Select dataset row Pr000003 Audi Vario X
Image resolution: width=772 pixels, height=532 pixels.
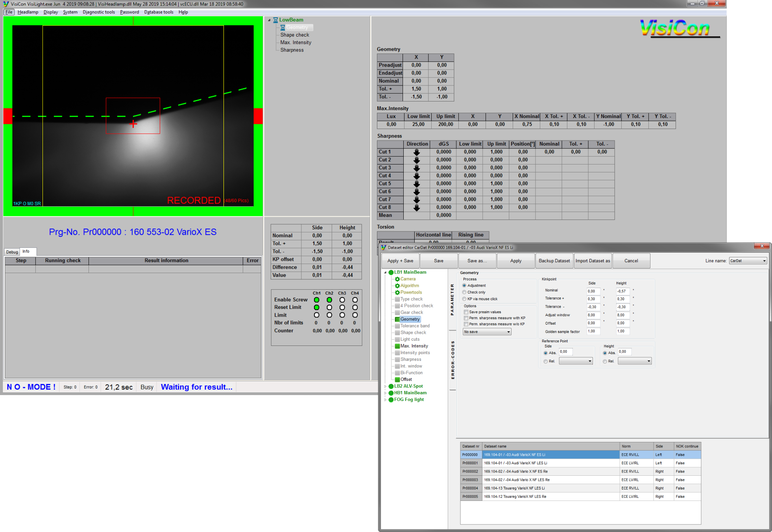[580, 480]
